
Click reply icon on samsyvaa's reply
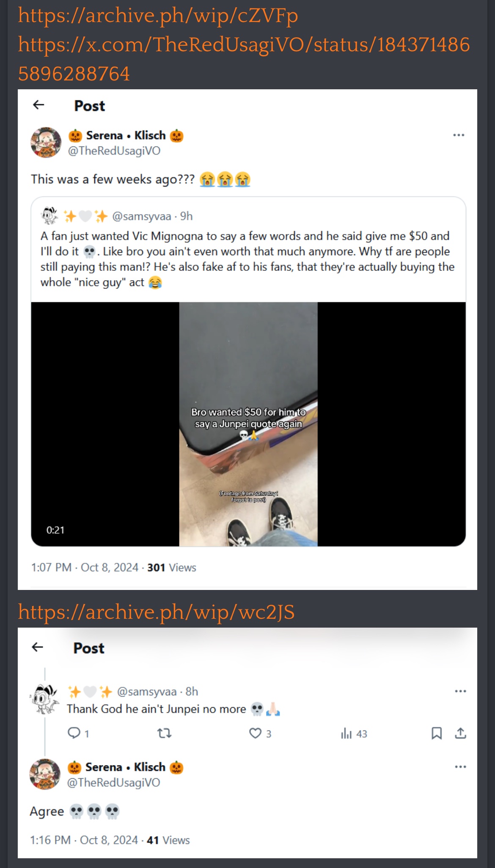point(74,733)
